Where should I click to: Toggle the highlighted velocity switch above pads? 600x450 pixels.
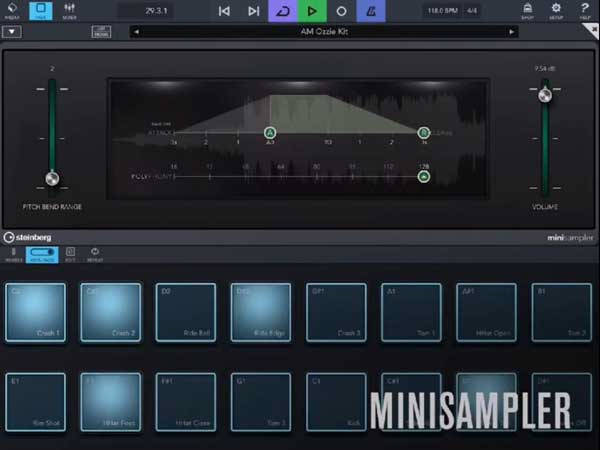(x=42, y=255)
